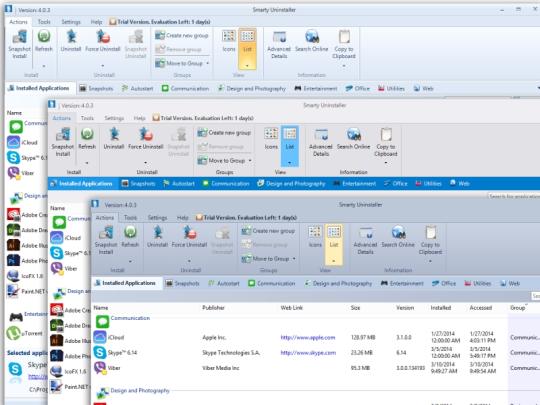Image resolution: width=540 pixels, height=405 pixels.
Task: Click Refresh icon in middle window
Action: pyautogui.click(x=87, y=138)
